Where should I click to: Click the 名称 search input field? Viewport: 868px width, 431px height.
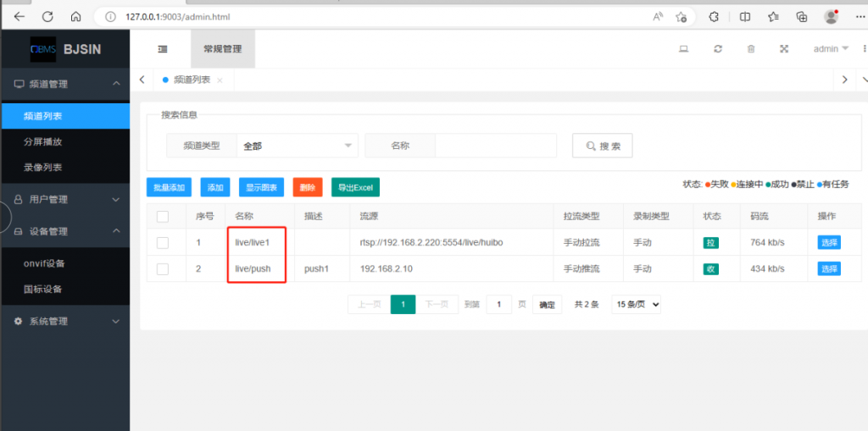click(x=495, y=146)
